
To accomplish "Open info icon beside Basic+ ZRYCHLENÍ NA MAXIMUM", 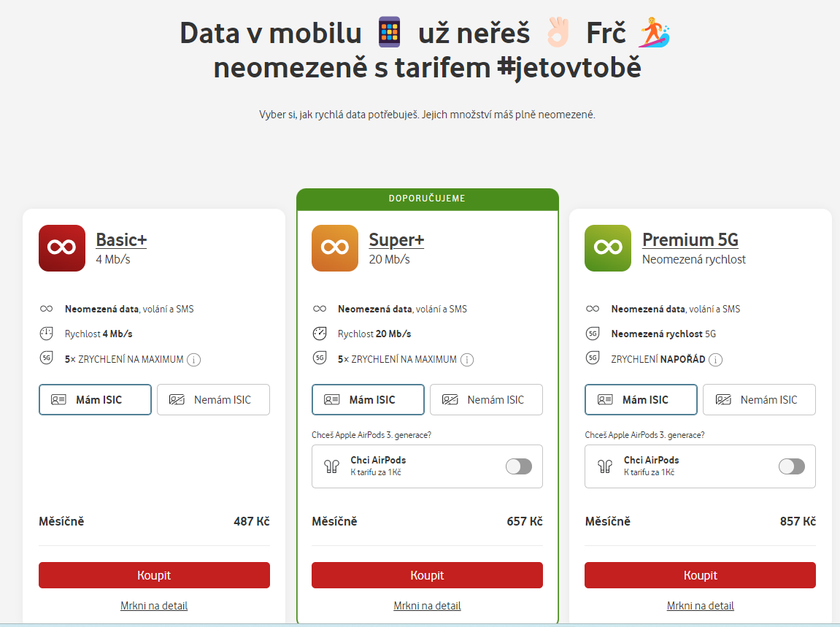I will pos(194,360).
